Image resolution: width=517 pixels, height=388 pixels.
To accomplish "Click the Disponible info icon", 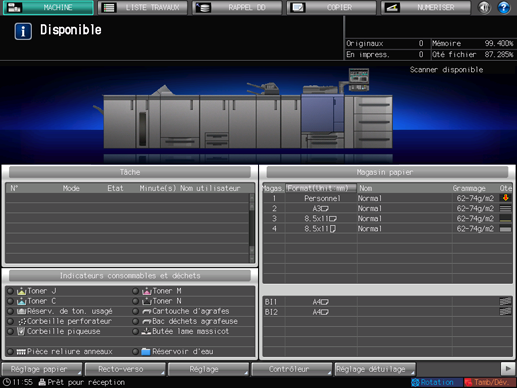I will click(23, 31).
